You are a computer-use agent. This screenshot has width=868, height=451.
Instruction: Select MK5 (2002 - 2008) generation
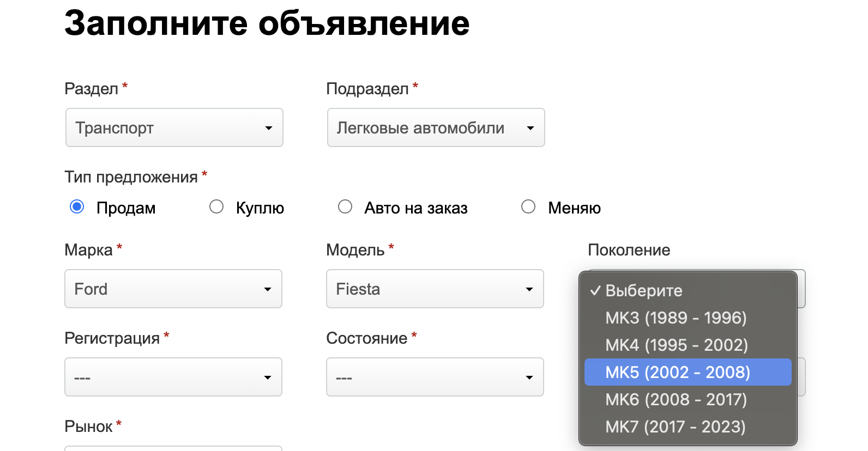tap(688, 372)
